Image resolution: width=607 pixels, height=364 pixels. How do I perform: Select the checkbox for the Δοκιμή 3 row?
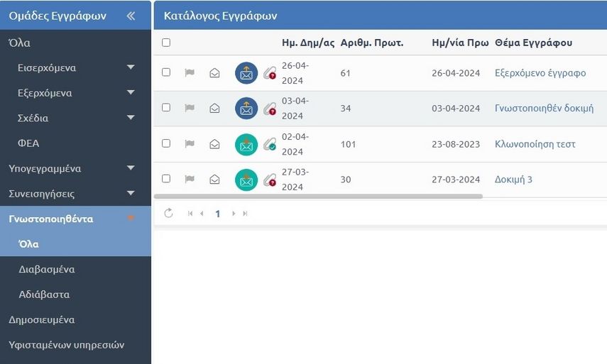(166, 179)
